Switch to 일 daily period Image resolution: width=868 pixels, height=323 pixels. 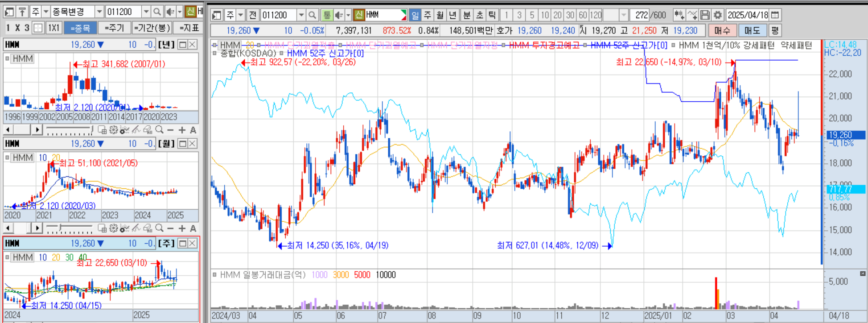point(415,15)
